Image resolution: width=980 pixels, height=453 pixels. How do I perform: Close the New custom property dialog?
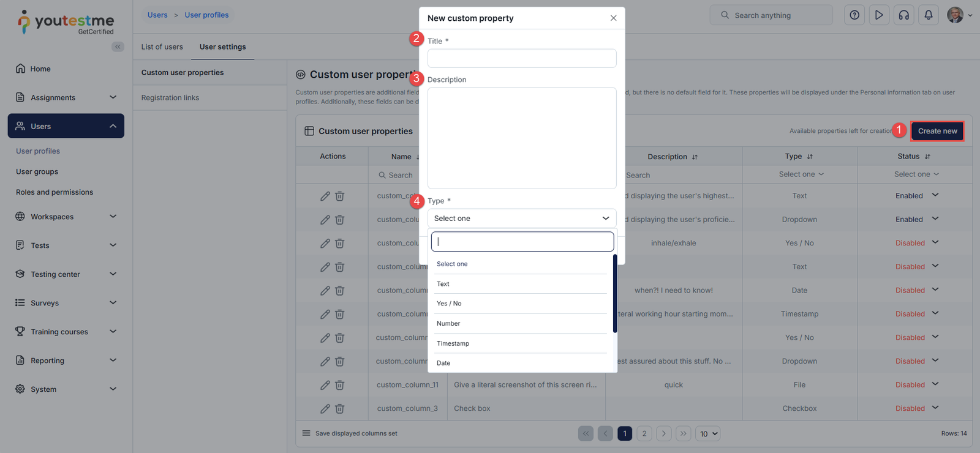(613, 18)
